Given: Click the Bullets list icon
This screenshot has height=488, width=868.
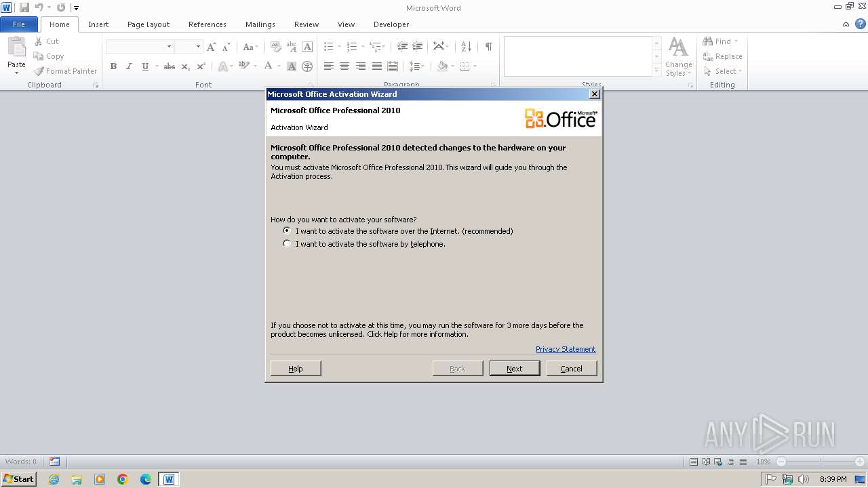Looking at the screenshot, I should pos(328,47).
